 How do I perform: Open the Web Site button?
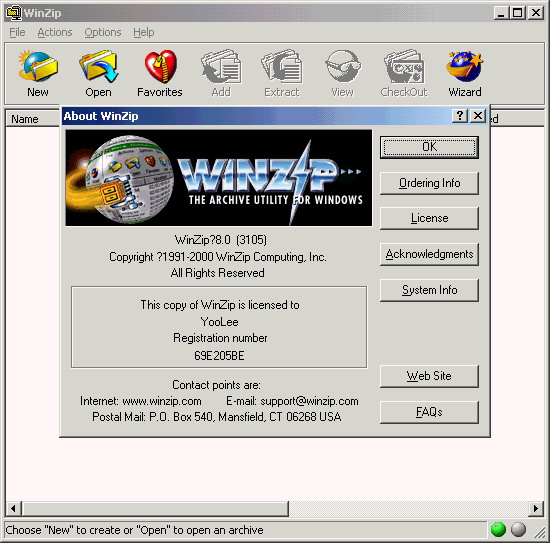pyautogui.click(x=429, y=376)
